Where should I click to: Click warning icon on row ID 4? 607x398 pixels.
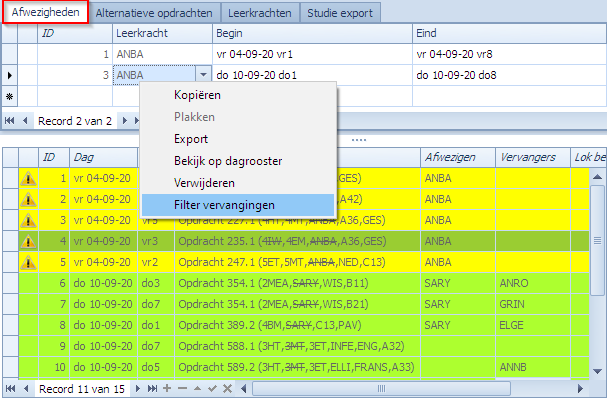[x=28, y=242]
